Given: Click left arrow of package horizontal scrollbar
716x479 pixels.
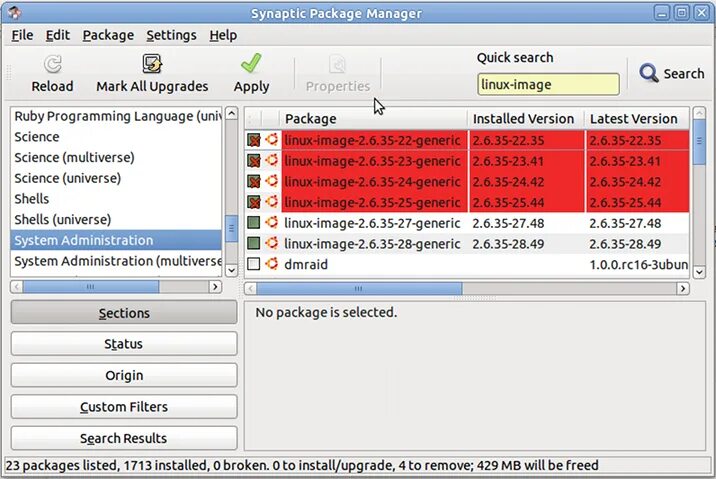Looking at the screenshot, I should pyautogui.click(x=250, y=289).
